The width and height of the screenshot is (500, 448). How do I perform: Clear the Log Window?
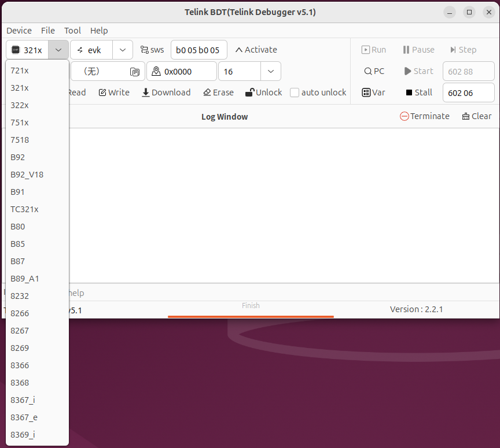click(x=477, y=116)
